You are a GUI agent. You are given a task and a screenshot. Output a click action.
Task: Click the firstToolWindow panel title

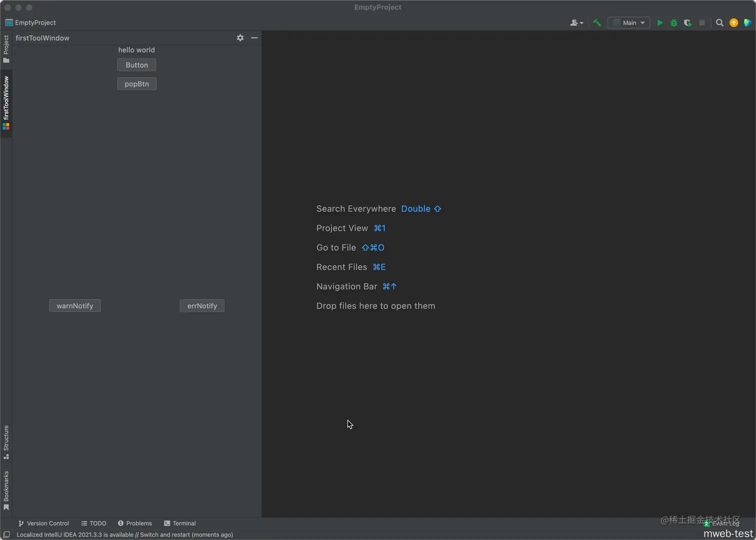point(42,38)
